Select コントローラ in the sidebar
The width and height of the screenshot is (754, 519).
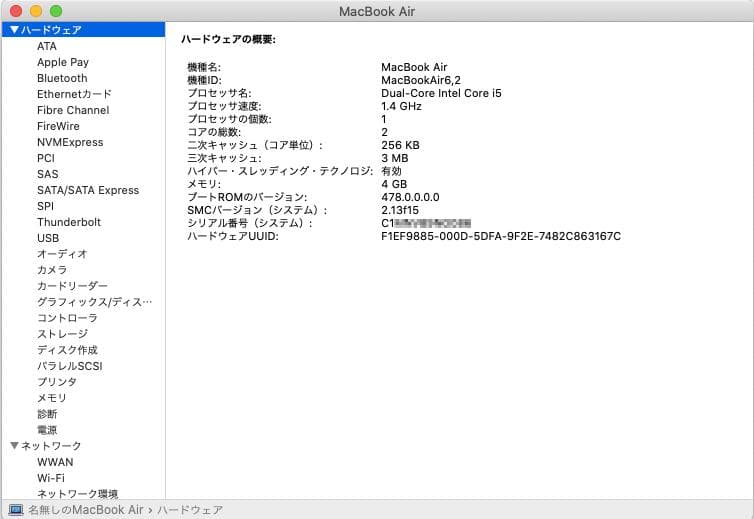(x=67, y=318)
